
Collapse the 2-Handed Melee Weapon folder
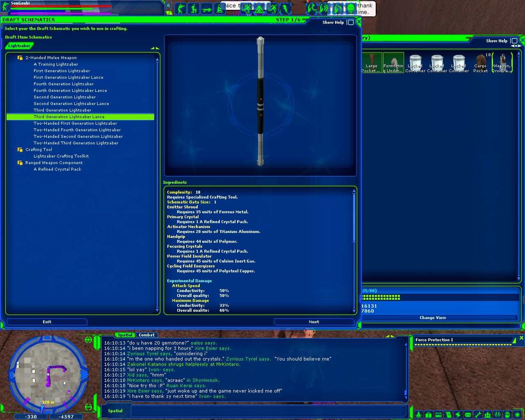[20, 58]
